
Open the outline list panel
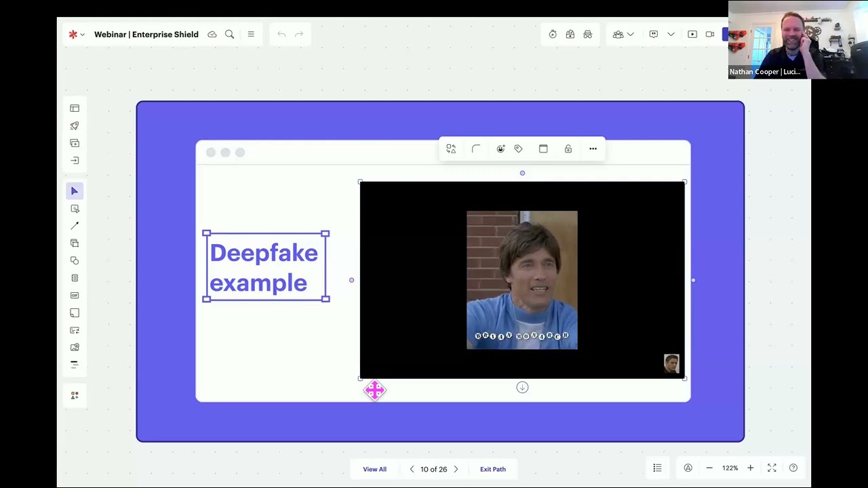(657, 468)
